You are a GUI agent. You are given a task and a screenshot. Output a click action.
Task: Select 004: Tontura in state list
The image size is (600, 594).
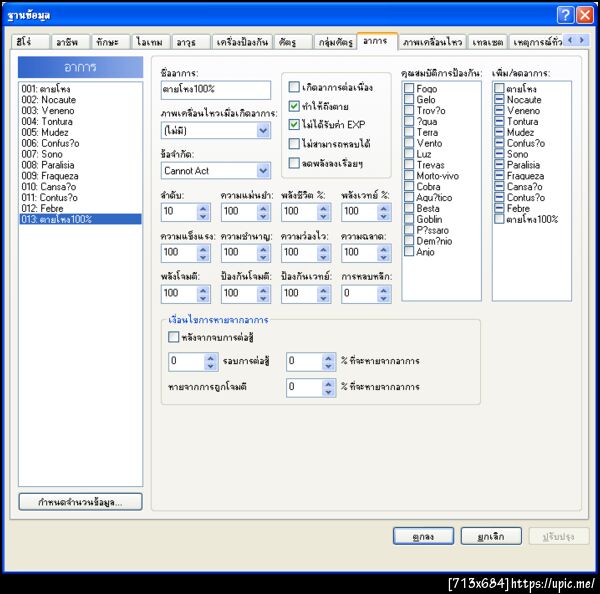pos(80,121)
